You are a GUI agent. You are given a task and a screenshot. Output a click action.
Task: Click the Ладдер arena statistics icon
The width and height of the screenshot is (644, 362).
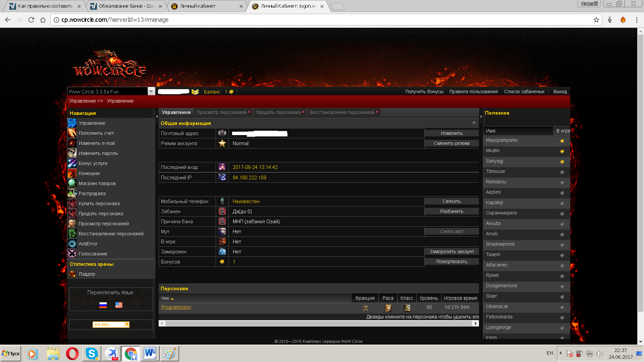click(x=72, y=274)
